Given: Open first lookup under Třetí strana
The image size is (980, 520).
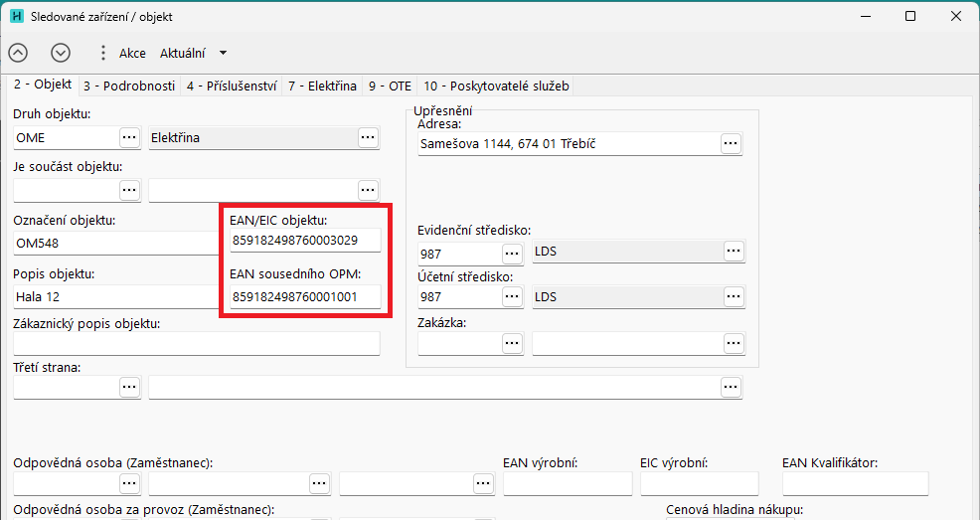Looking at the screenshot, I should (129, 387).
